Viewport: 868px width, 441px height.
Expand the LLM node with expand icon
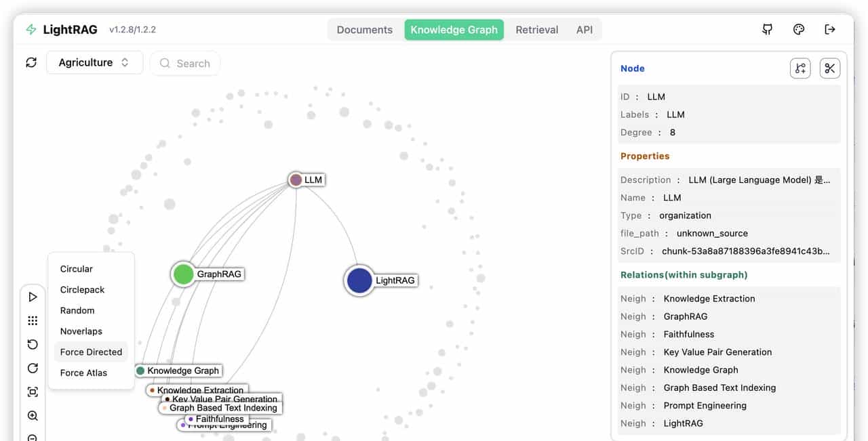point(800,68)
